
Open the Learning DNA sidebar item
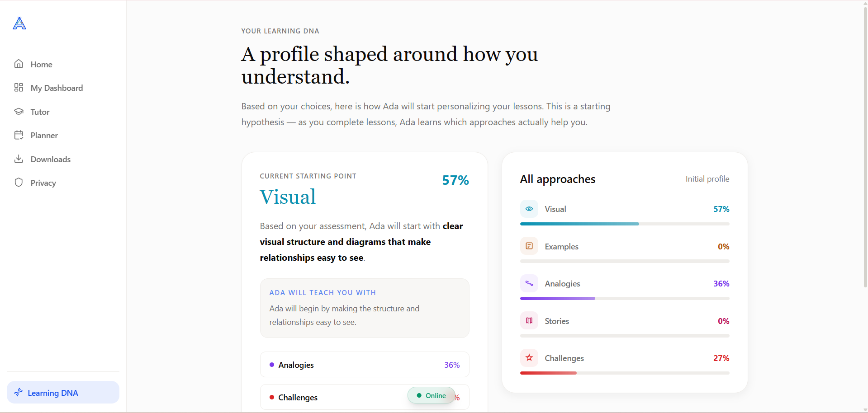tap(63, 392)
